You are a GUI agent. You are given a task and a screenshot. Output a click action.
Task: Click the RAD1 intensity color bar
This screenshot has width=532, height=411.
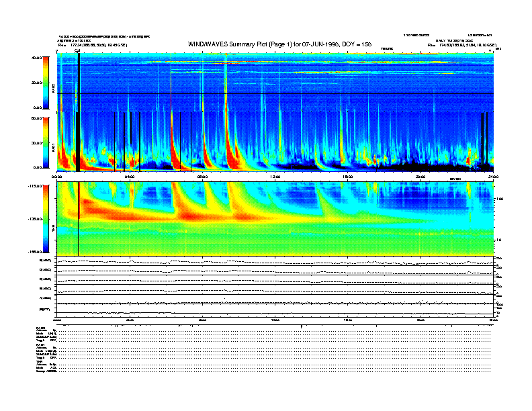coord(46,143)
